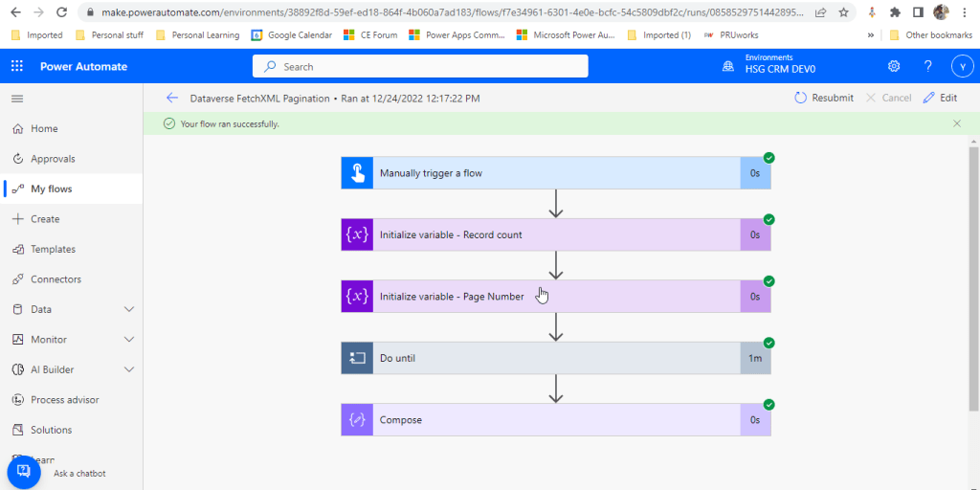Open Templates in the sidebar

click(53, 249)
